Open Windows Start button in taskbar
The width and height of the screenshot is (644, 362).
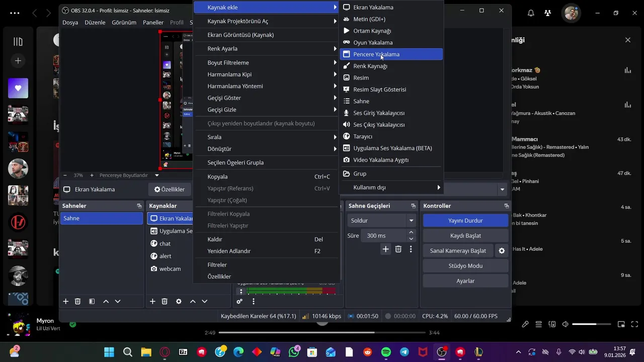pos(109,352)
